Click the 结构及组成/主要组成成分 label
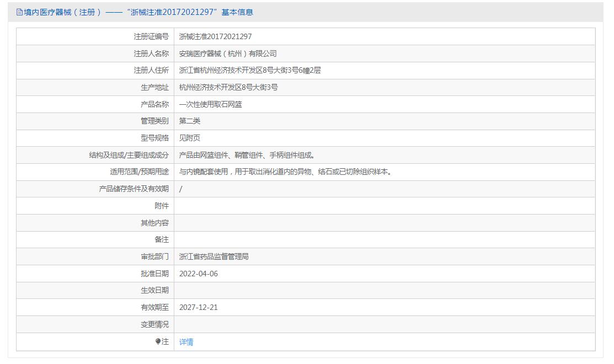The image size is (614, 364). [x=129, y=155]
